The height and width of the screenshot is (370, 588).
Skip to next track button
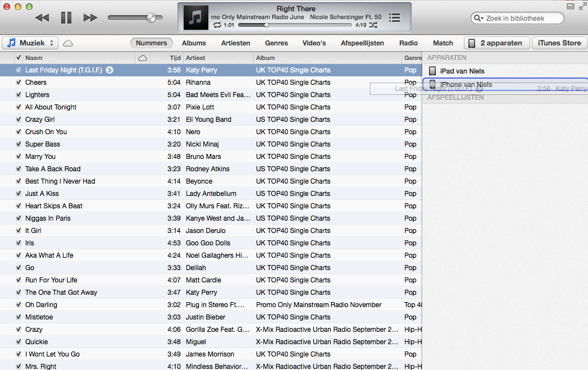coord(90,17)
